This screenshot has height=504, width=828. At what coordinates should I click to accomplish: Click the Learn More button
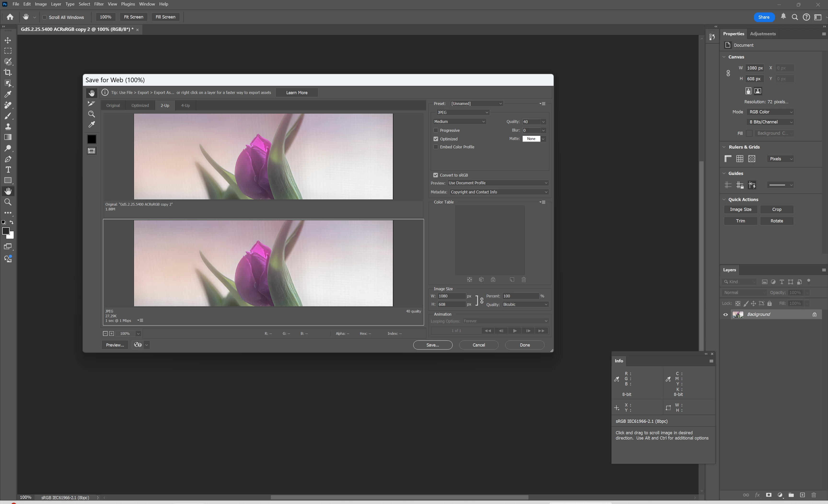[x=296, y=93]
